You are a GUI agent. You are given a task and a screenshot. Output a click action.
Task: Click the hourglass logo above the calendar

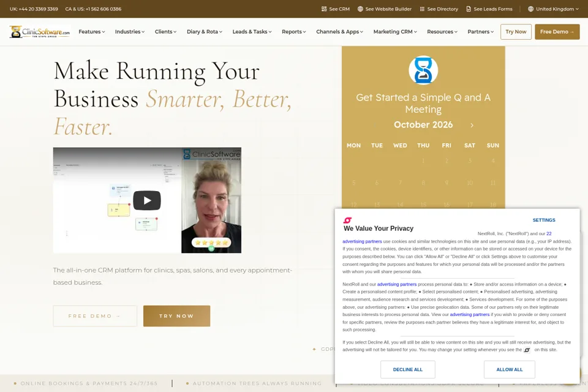point(423,70)
